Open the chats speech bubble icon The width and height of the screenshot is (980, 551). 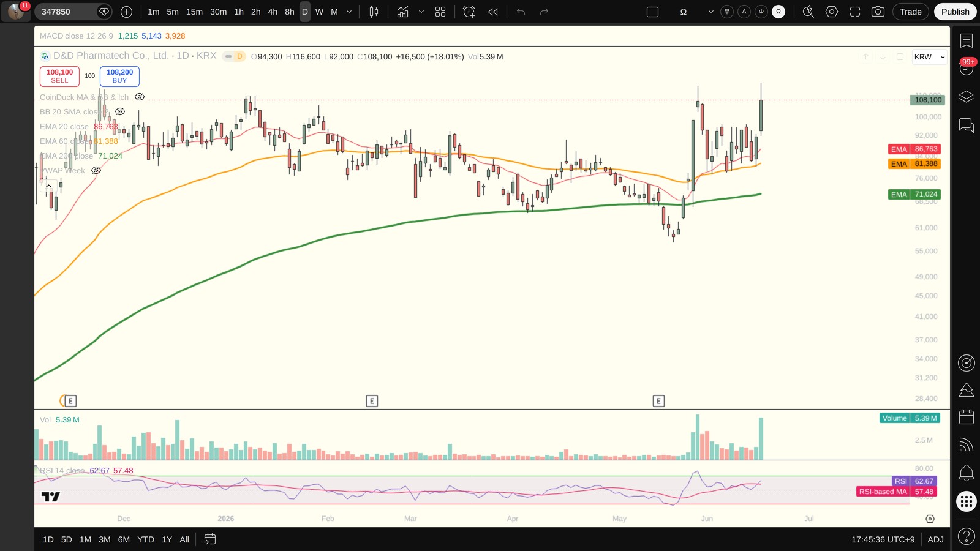967,126
